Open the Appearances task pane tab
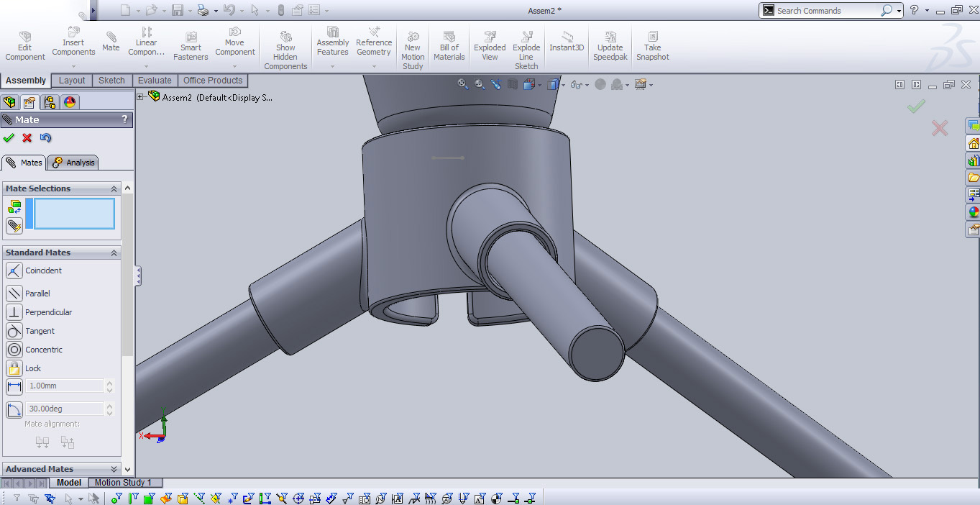This screenshot has height=505, width=980. 974,212
